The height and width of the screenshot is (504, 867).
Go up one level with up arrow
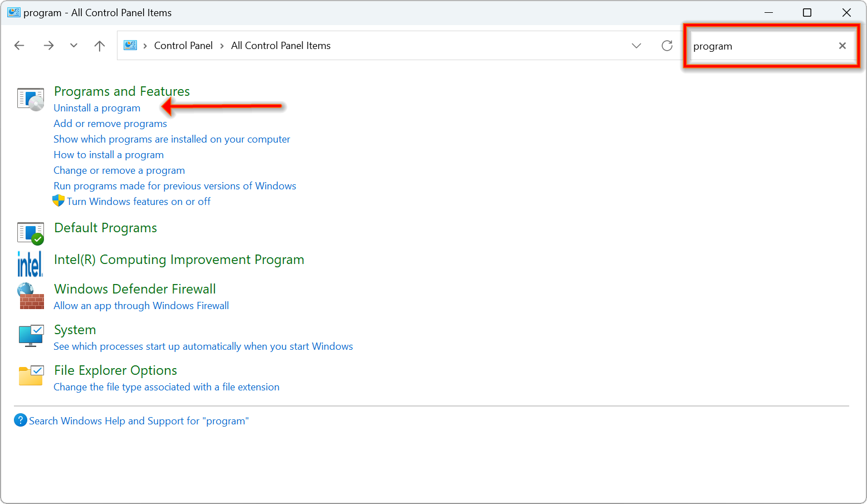click(100, 46)
